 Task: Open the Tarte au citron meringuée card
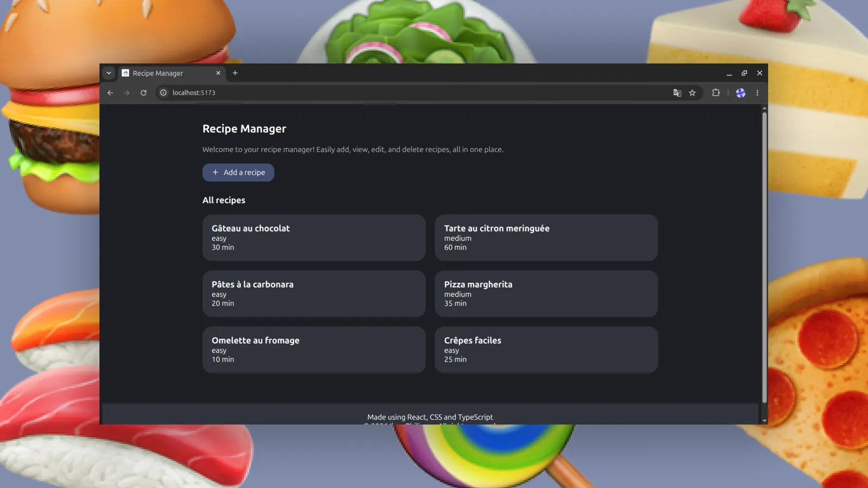pyautogui.click(x=546, y=237)
